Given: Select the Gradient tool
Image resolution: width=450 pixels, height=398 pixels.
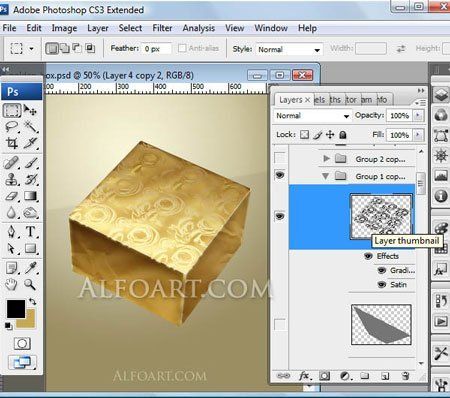Looking at the screenshot, I should tap(30, 196).
